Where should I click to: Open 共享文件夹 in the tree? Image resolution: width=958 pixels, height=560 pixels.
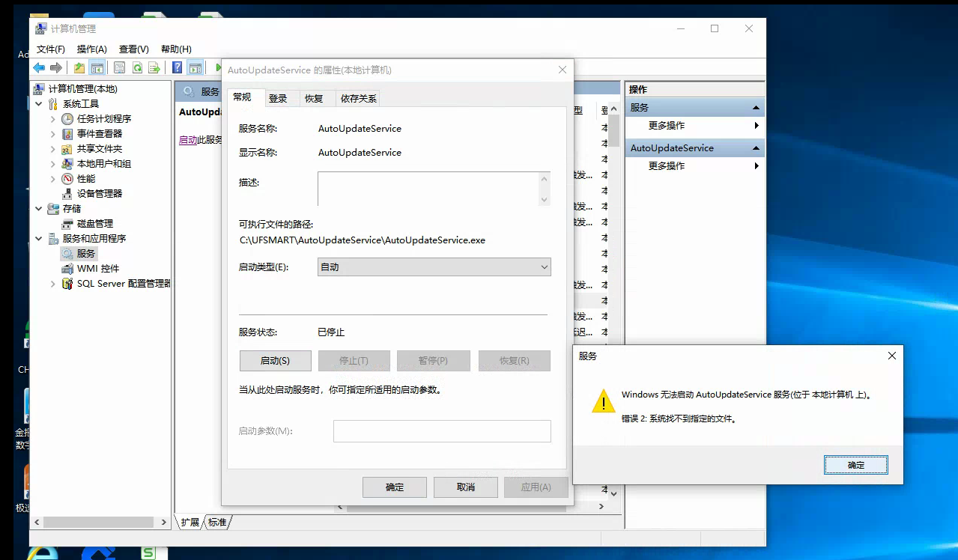[x=100, y=148]
